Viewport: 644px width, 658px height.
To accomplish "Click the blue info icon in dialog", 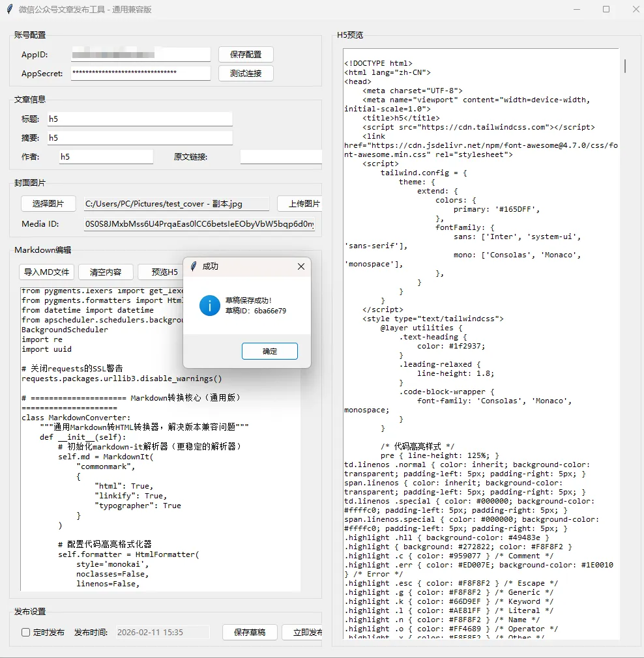I will [209, 306].
